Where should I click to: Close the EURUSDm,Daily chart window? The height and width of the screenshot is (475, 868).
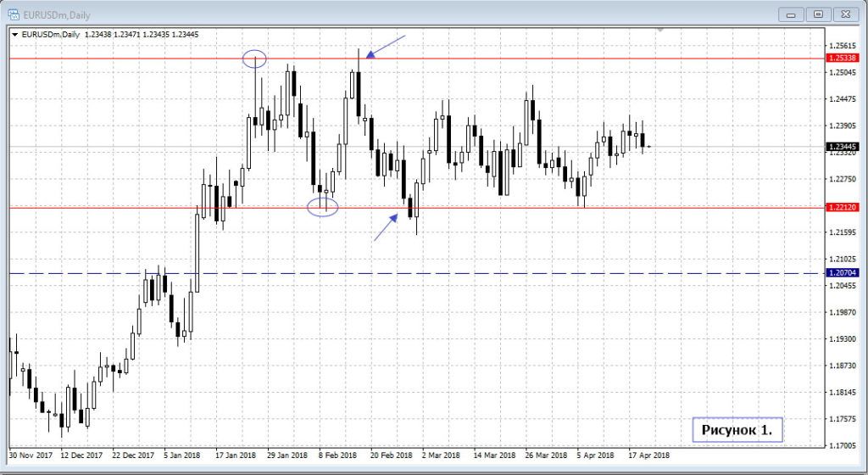[x=846, y=14]
